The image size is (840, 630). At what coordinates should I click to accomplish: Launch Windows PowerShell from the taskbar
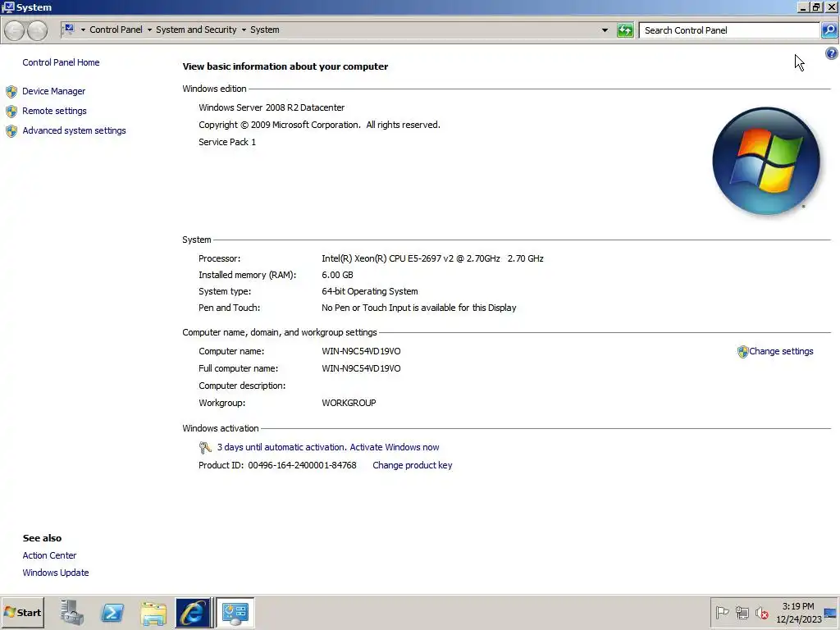point(112,612)
